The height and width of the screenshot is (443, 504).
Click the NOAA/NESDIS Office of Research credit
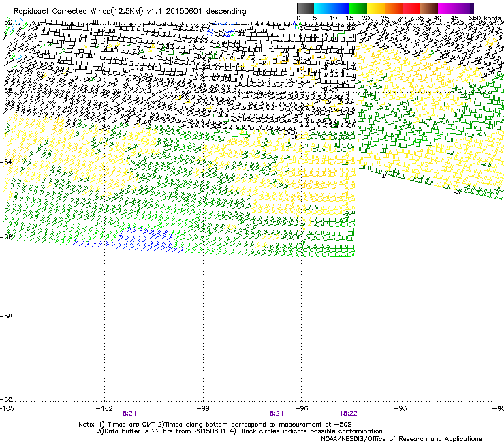coord(401,438)
